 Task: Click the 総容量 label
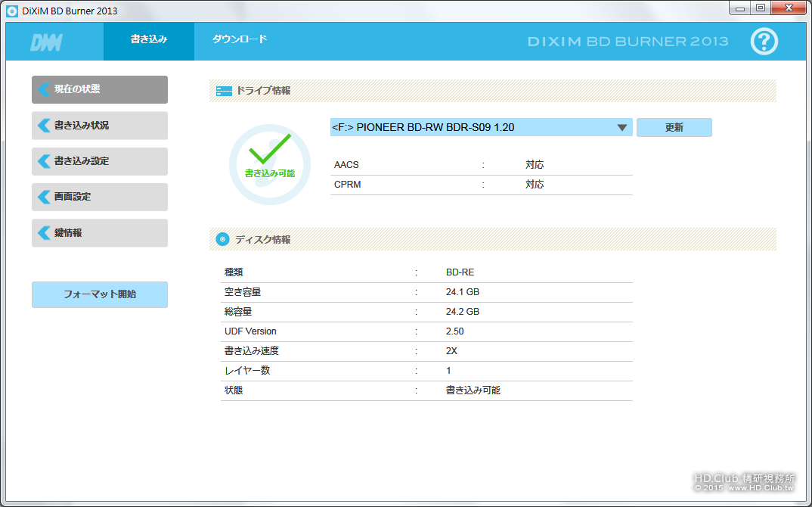pyautogui.click(x=237, y=312)
